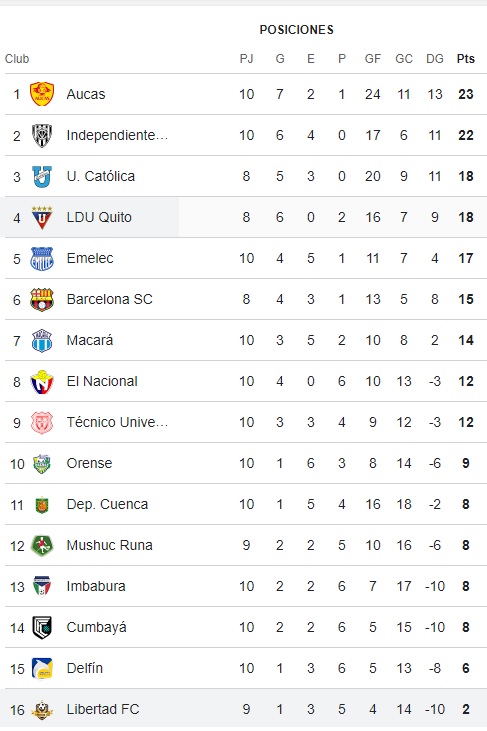Click the Mushuc Runa green badge
This screenshot has width=487, height=731.
pos(42,545)
